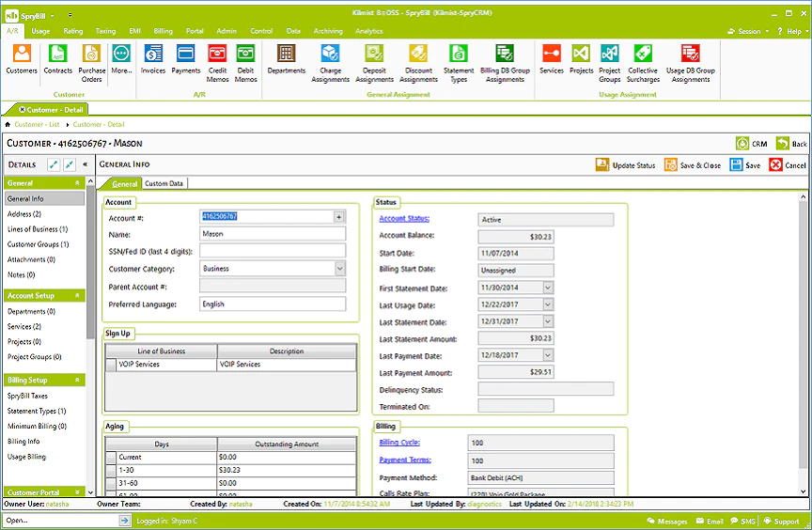
Task: Open Collective Surcharges in the ribbon
Action: [643, 63]
